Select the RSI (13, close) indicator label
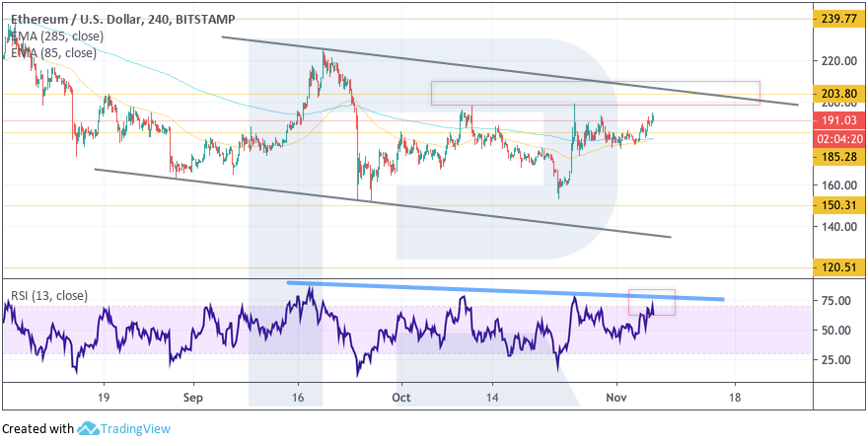Viewport: 868px width, 446px height. tap(50, 294)
